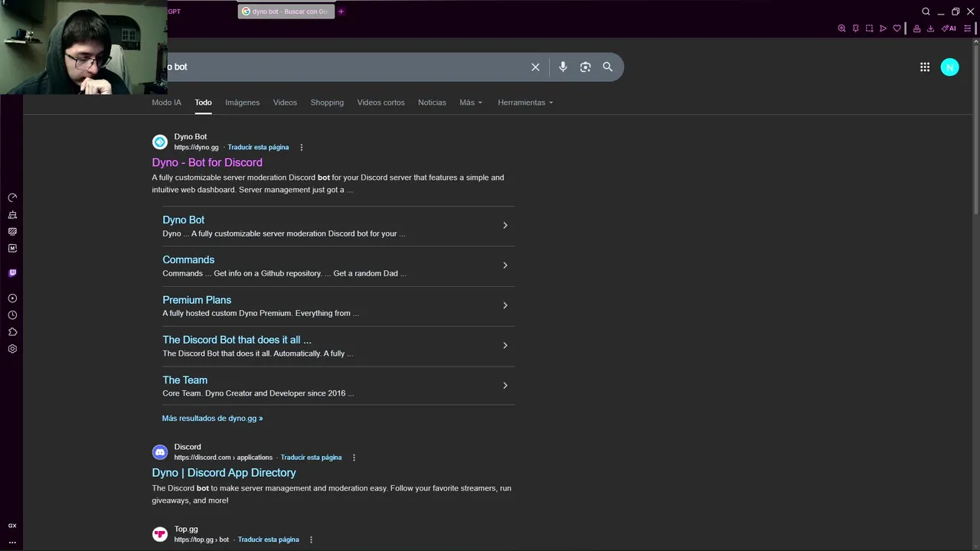Screen dimensions: 980x551
Task: Click the pinboard pin icon in toolbar
Action: 855,28
